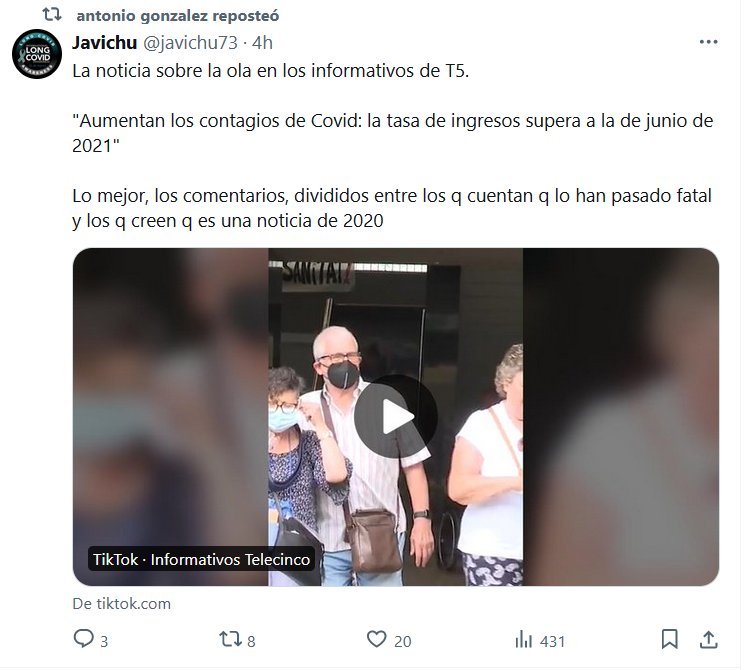
Task: Open Javichu display name profile
Action: (104, 43)
